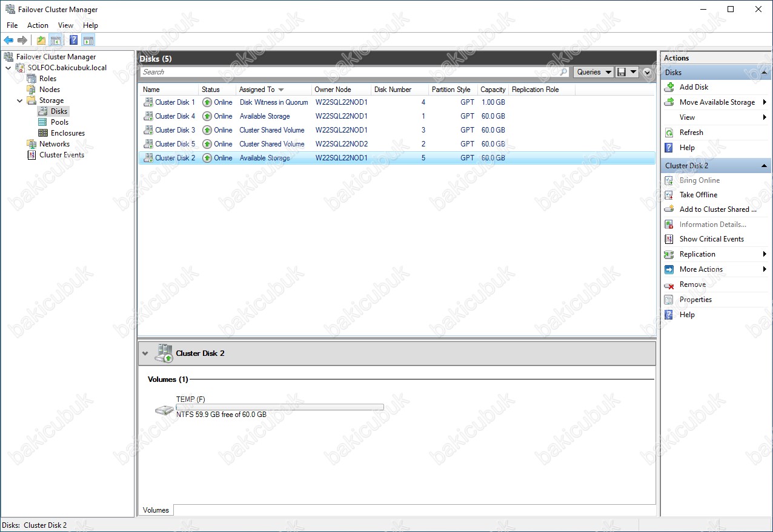Open the Action menu
The image size is (773, 532).
coord(38,25)
